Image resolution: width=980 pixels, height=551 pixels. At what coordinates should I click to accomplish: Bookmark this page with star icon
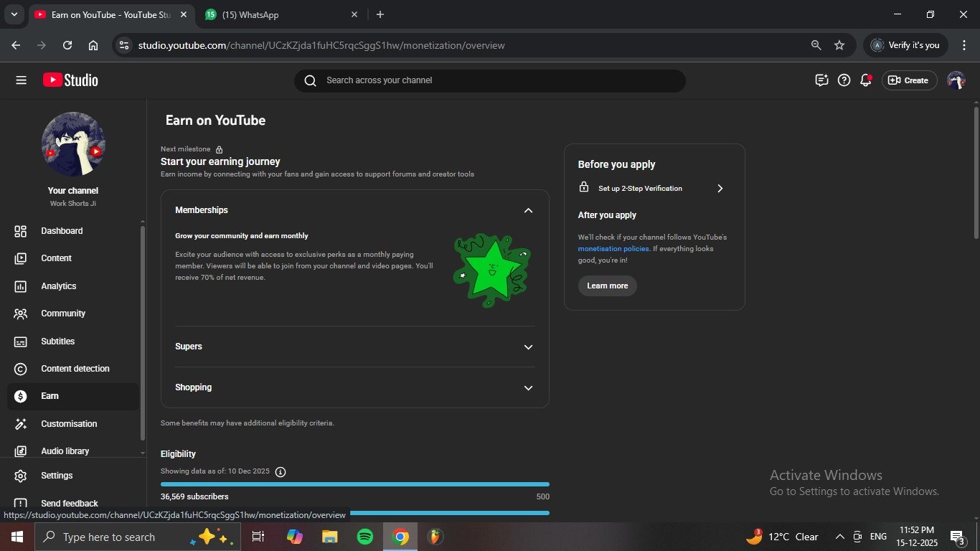coord(839,45)
